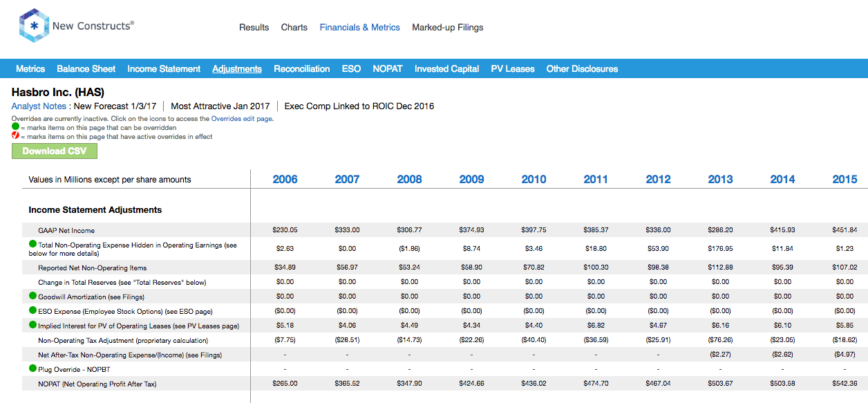Click Values in Millions table caption
Screen dimensions: 868x403
[x=110, y=179]
